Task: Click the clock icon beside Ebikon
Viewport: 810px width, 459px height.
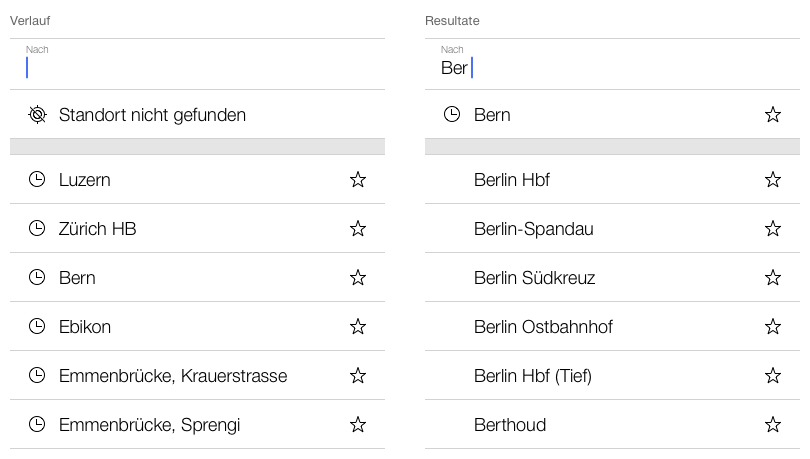Action: click(x=37, y=327)
